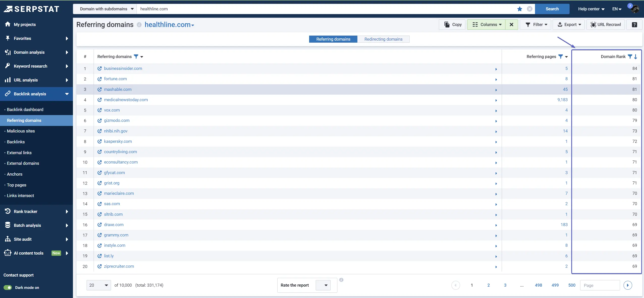Screen dimensions: 644x298
Task: Toggle Dark mode switch
Action: 8,288
